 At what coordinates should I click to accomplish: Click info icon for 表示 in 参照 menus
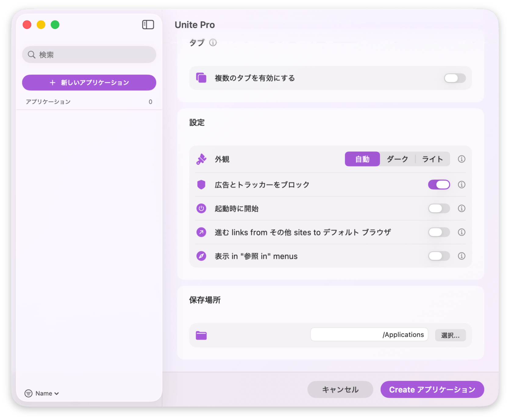click(x=461, y=256)
